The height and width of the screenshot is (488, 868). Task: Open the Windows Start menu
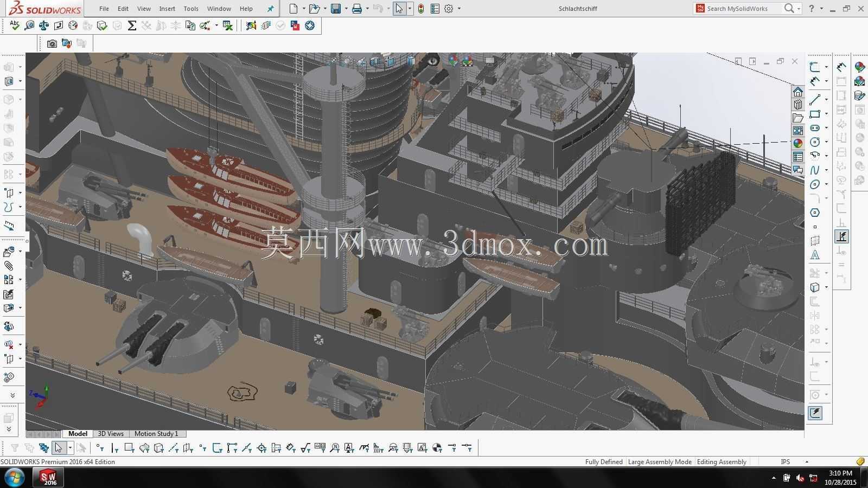(x=15, y=478)
